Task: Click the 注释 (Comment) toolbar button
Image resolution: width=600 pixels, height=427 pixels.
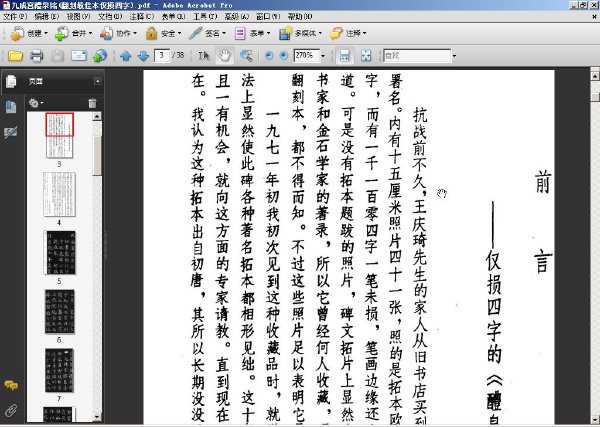Action: [x=348, y=33]
